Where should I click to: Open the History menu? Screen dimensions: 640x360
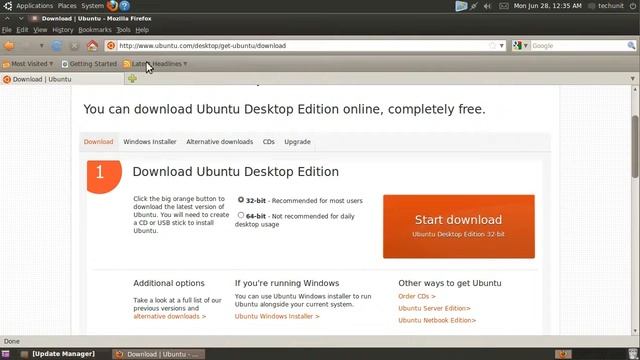tap(62, 30)
